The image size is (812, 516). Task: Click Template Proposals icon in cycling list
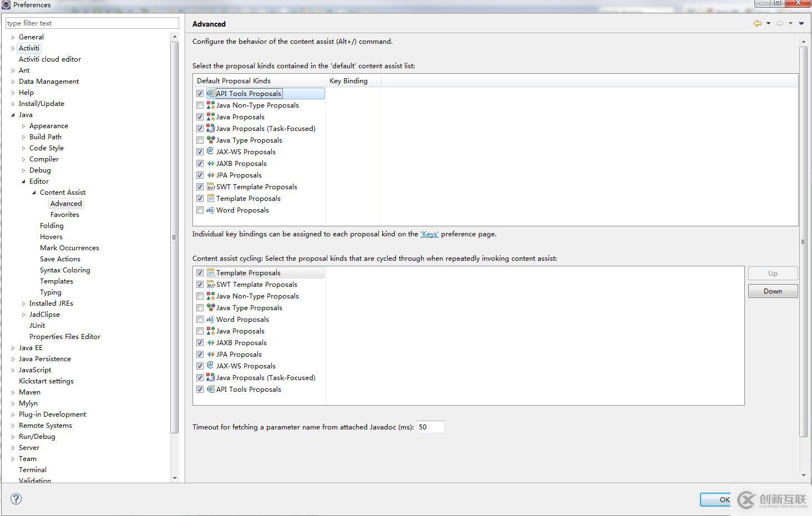click(211, 272)
